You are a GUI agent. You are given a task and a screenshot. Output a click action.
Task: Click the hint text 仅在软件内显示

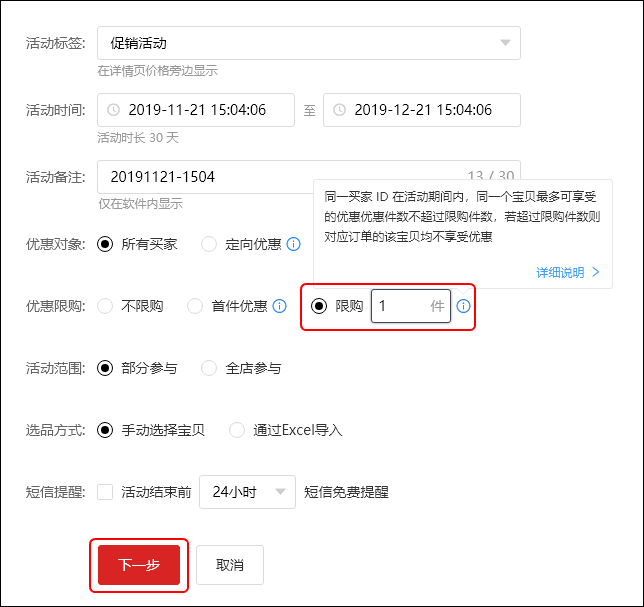click(x=140, y=204)
